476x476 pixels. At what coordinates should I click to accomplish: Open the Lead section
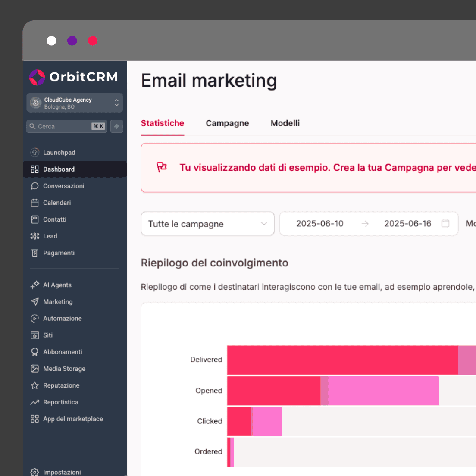click(75, 236)
